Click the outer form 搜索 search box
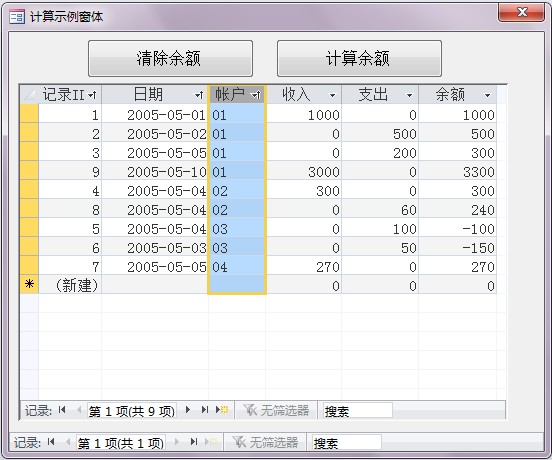 pos(346,442)
